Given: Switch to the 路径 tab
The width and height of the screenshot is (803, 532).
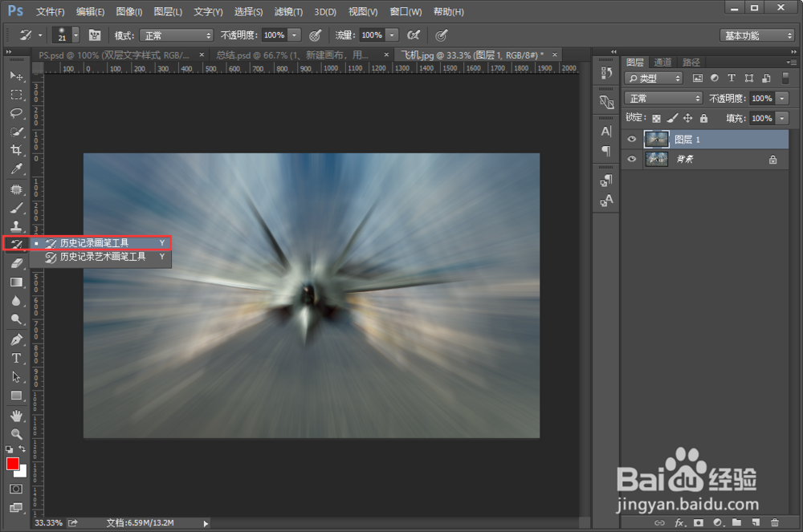Looking at the screenshot, I should click(691, 63).
